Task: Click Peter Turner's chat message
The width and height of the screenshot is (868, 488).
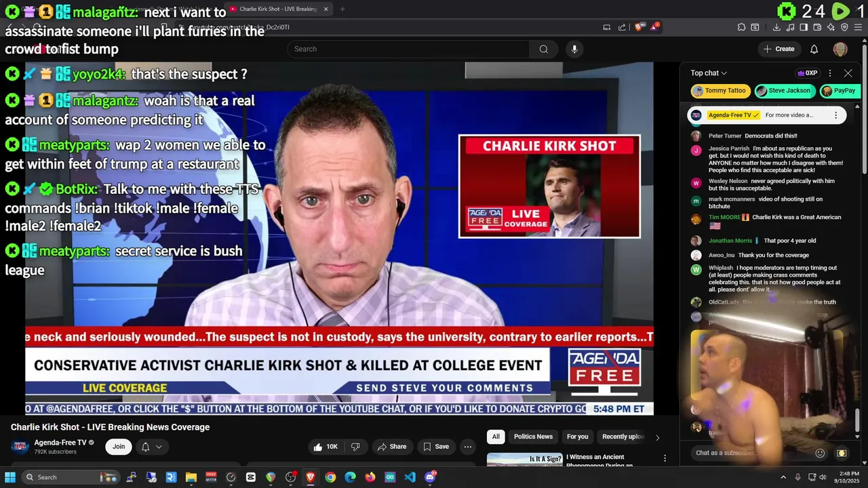Action: 753,136
